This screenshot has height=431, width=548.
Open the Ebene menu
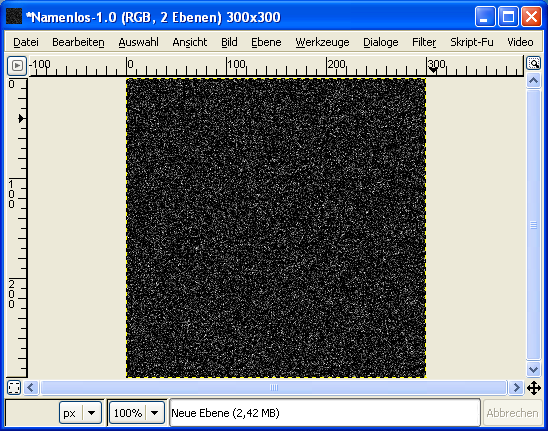266,42
